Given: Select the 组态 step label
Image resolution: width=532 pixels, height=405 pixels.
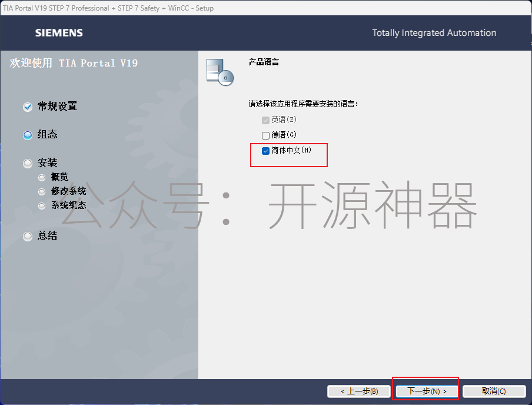Looking at the screenshot, I should click(48, 134).
